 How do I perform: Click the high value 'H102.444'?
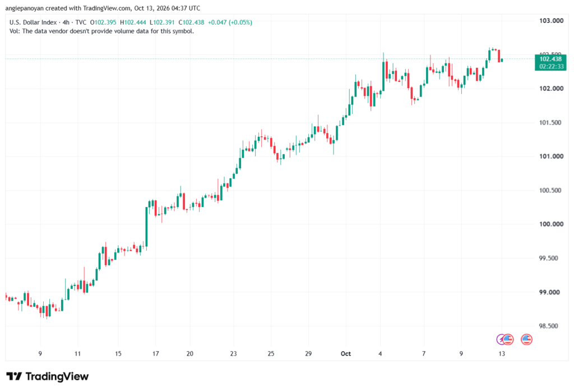click(x=133, y=22)
